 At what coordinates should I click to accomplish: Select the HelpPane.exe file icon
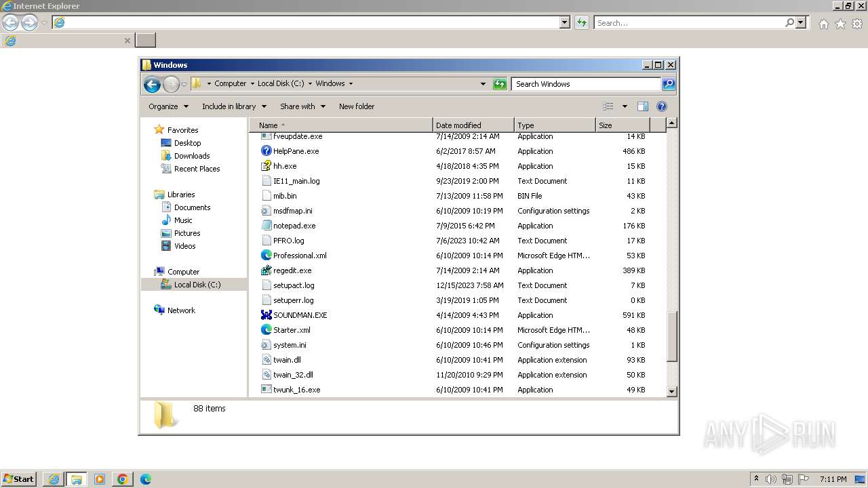click(267, 151)
